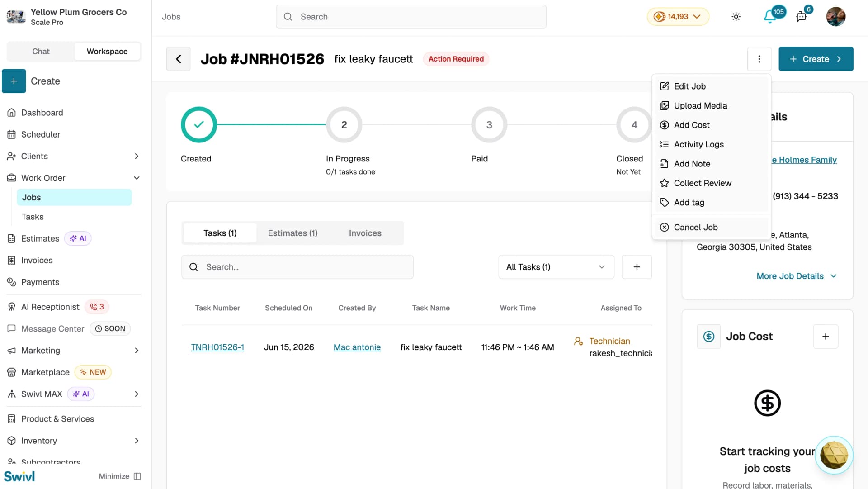Click the Jobs breadcrumb in header

[171, 17]
